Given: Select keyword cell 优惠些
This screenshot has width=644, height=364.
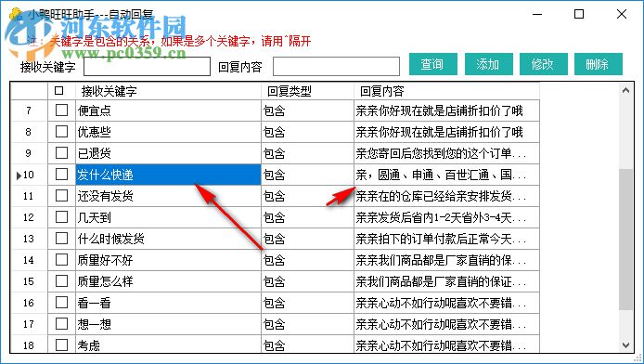Looking at the screenshot, I should click(168, 132).
